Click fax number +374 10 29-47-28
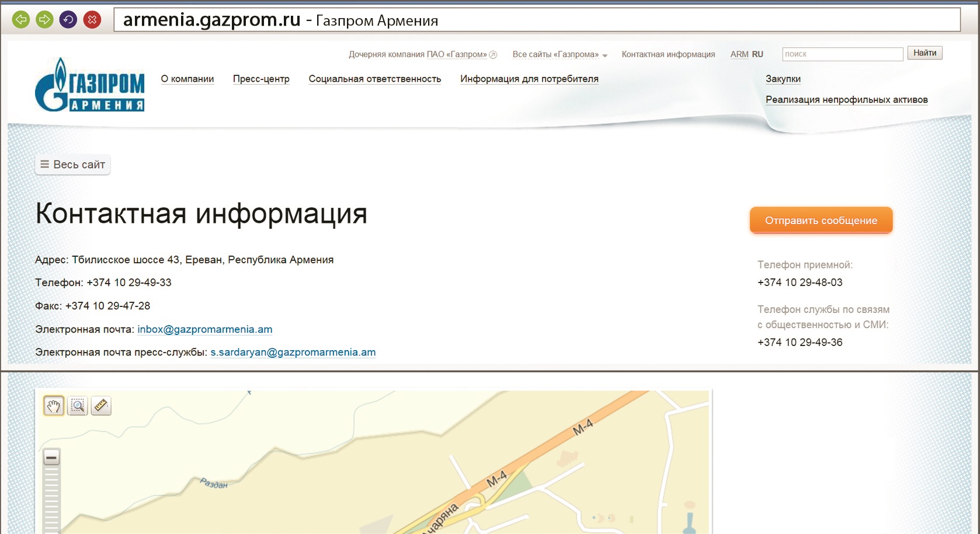Image resolution: width=980 pixels, height=534 pixels. (107, 306)
